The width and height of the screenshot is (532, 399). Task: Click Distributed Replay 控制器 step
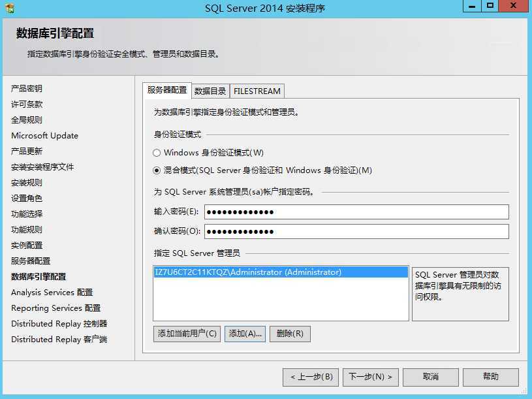59,324
